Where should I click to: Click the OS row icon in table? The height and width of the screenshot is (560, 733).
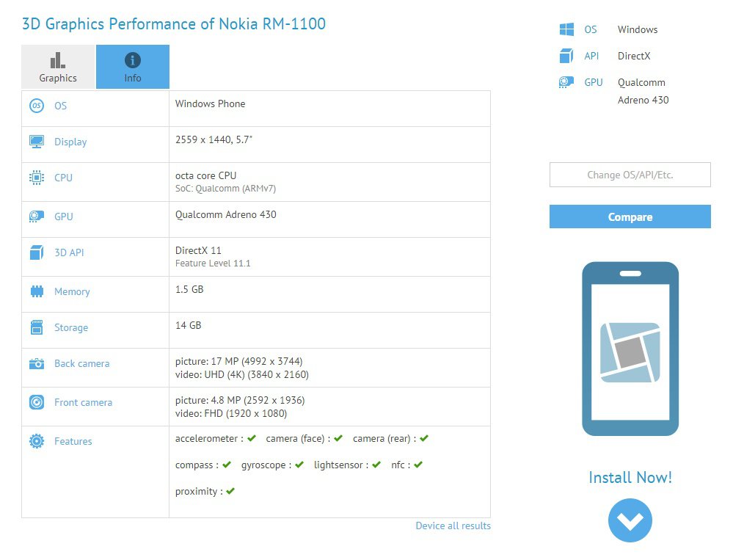[37, 106]
